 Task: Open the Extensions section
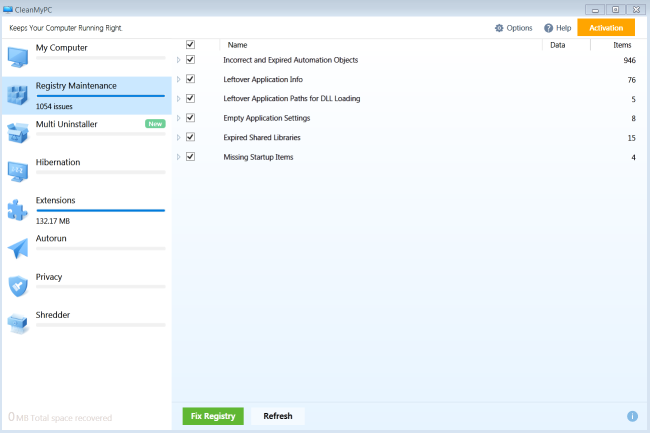87,210
